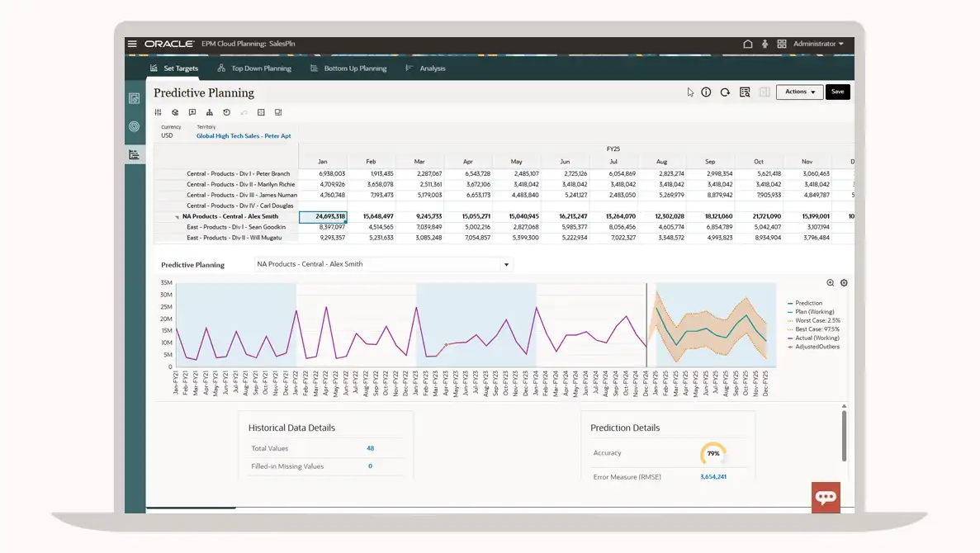The height and width of the screenshot is (553, 980).
Task: Toggle Worst Case: 2.5% legend entry
Action: point(817,320)
